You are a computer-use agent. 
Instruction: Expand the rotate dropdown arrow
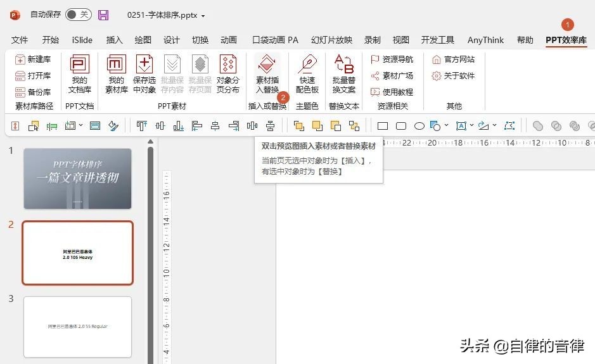click(x=494, y=125)
